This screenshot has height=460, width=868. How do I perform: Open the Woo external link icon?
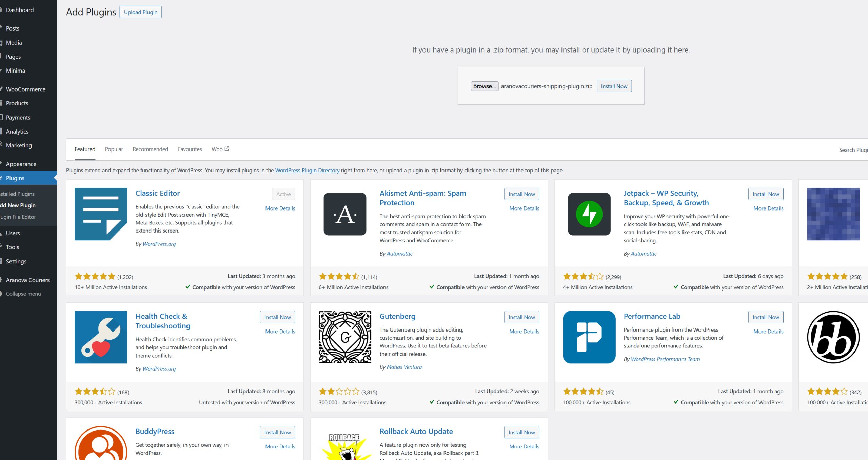(227, 149)
